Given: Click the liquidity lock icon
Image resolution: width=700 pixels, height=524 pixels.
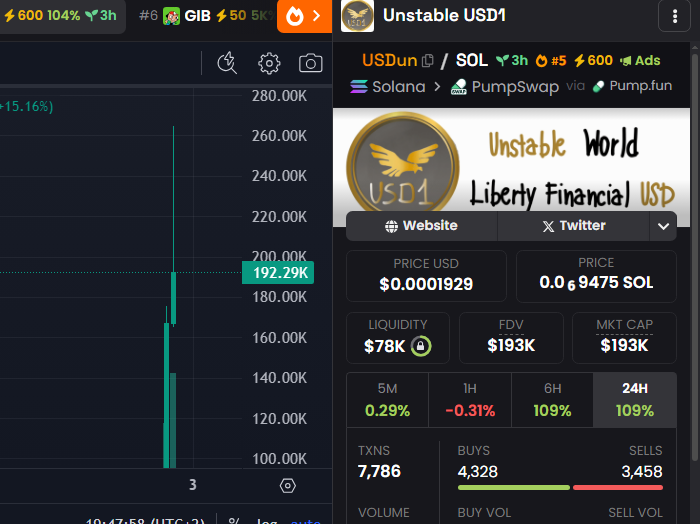Looking at the screenshot, I should pyautogui.click(x=421, y=346).
